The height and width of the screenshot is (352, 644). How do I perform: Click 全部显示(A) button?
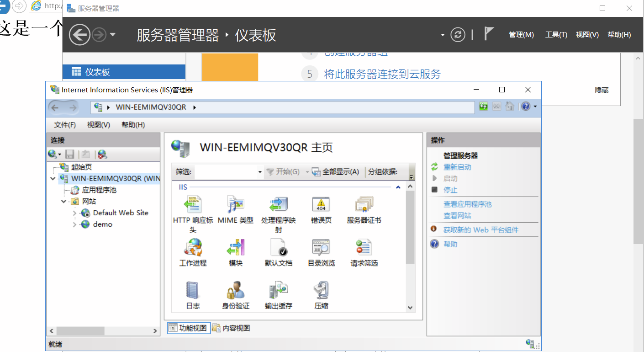pos(336,172)
